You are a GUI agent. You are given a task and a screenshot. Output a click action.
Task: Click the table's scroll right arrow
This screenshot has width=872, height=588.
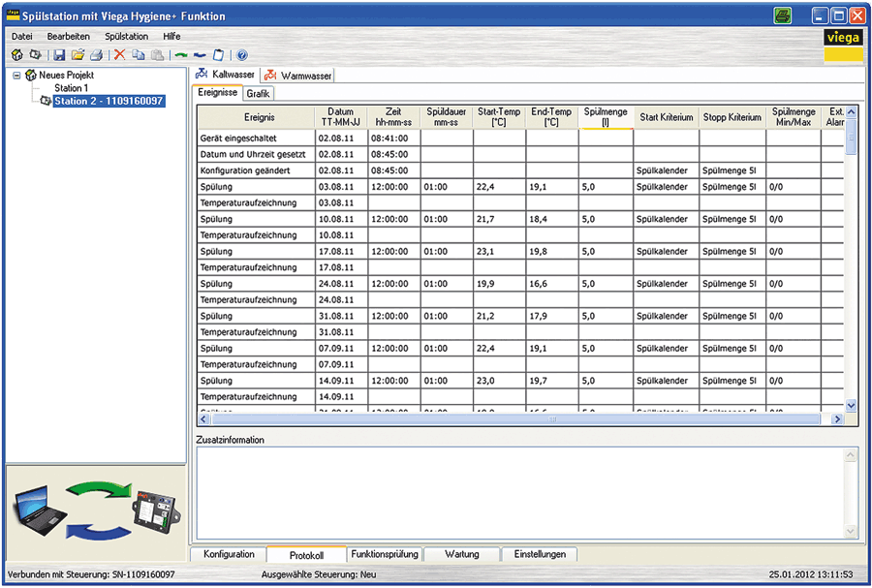[837, 419]
